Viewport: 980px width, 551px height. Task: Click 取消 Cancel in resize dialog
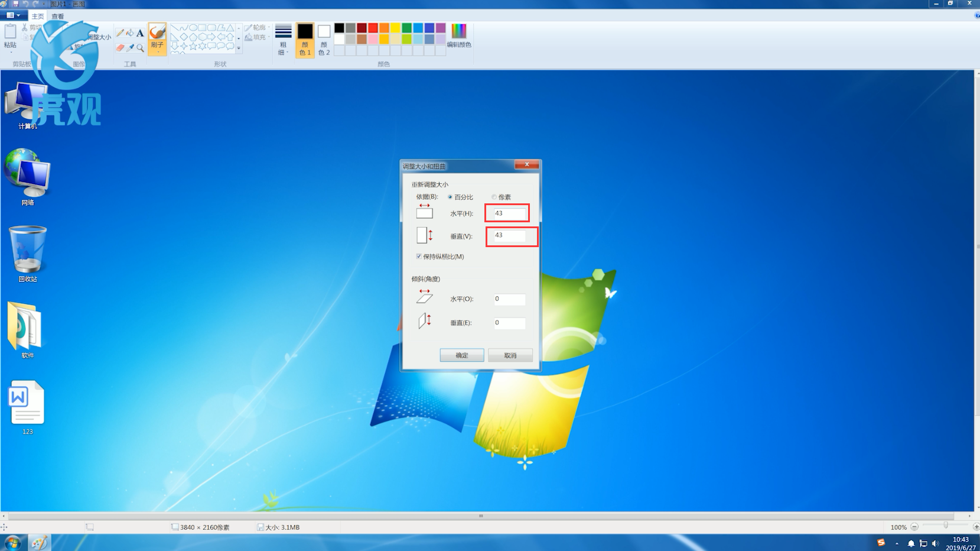tap(510, 355)
